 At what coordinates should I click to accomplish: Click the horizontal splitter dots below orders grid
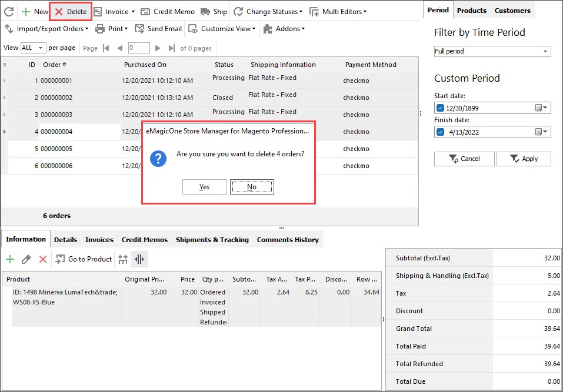point(282,228)
